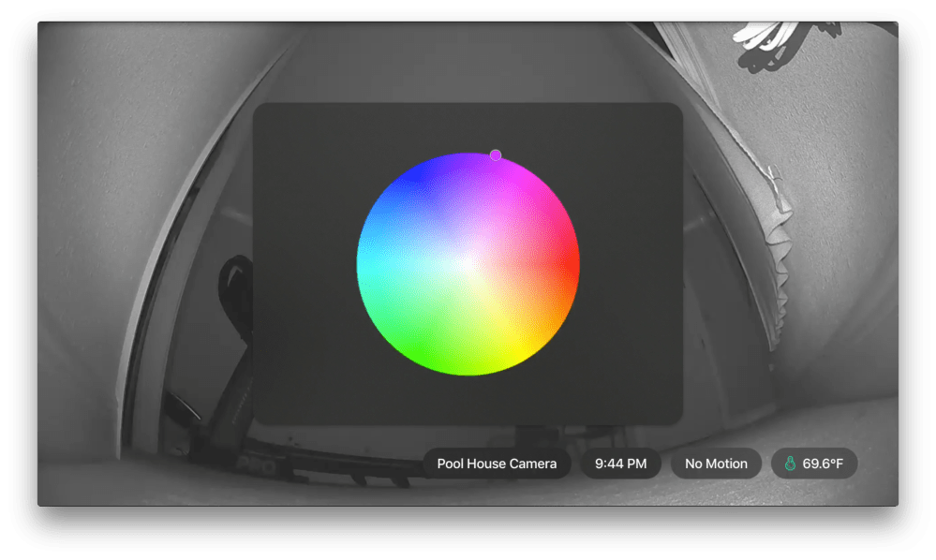Pick teal on the lower-left of wheel
Image resolution: width=936 pixels, height=560 pixels.
coord(384,309)
